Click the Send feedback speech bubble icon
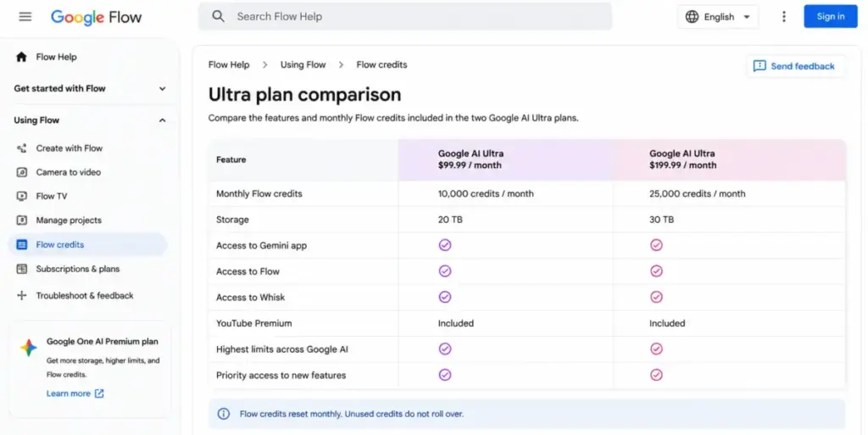Viewport: 868px width, 435px height. (759, 66)
